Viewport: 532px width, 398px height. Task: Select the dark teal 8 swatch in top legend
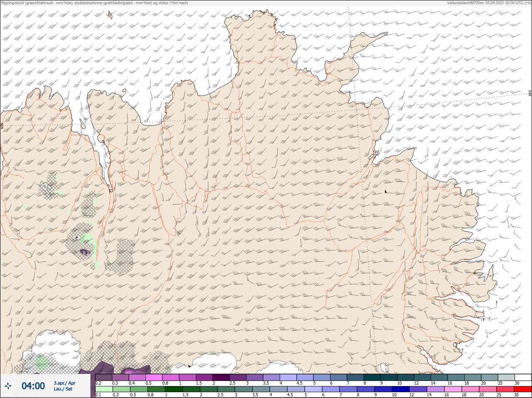click(x=372, y=377)
